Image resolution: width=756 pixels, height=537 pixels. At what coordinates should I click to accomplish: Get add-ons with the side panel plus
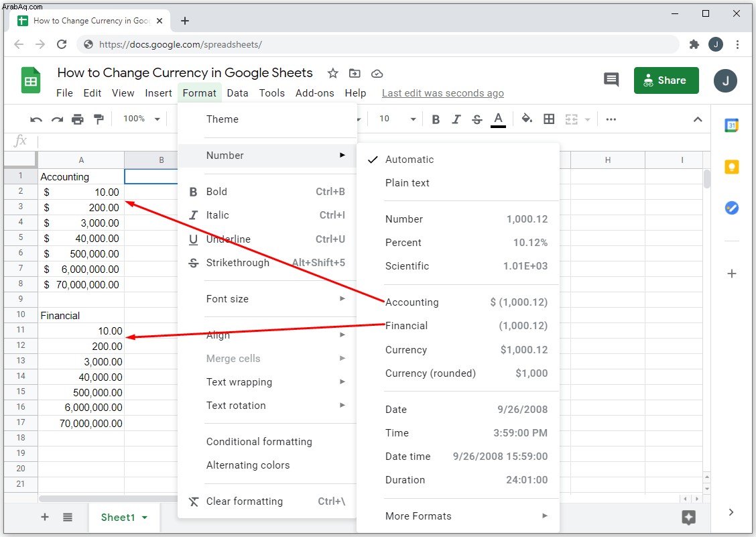731,274
